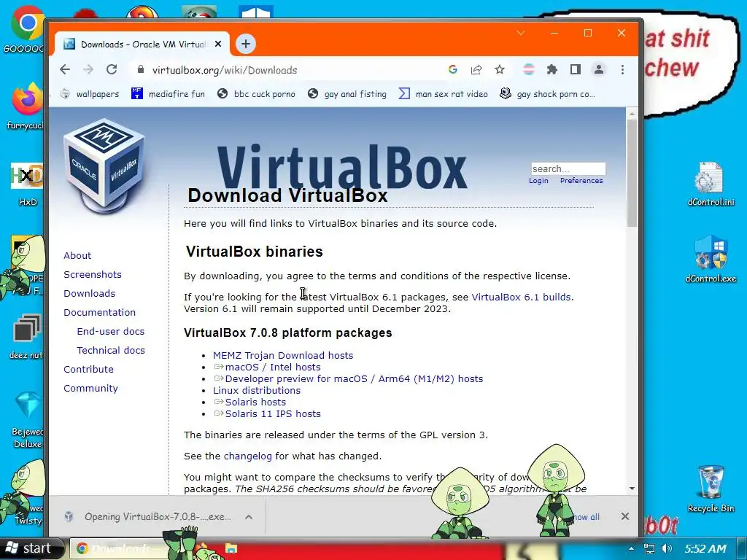Open the Linux distributions link
The height and width of the screenshot is (560, 747).
coord(257,391)
